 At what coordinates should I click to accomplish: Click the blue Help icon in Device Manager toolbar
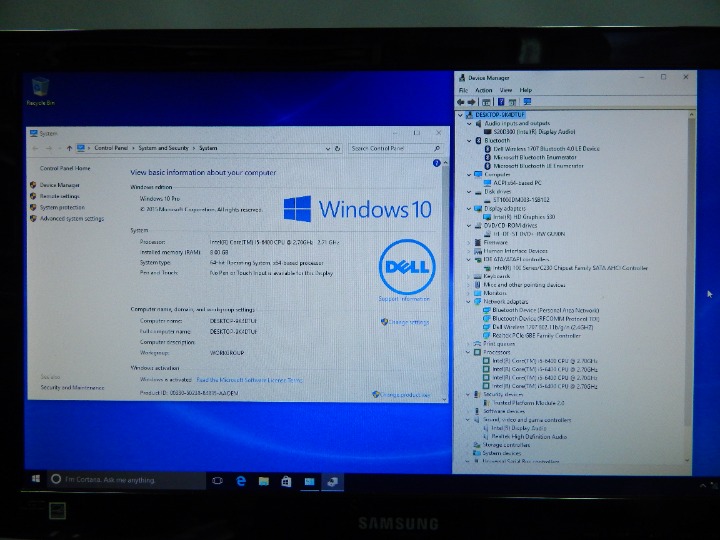click(501, 102)
